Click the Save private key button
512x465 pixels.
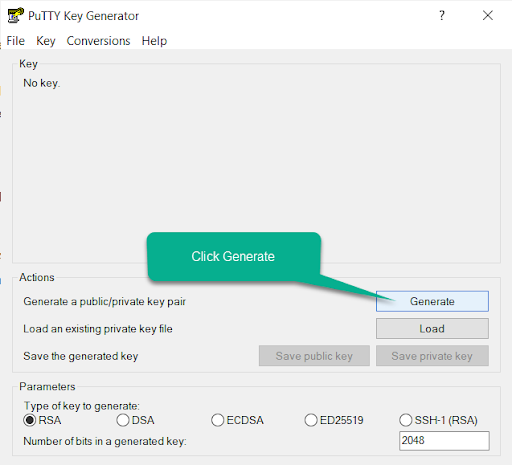[432, 356]
